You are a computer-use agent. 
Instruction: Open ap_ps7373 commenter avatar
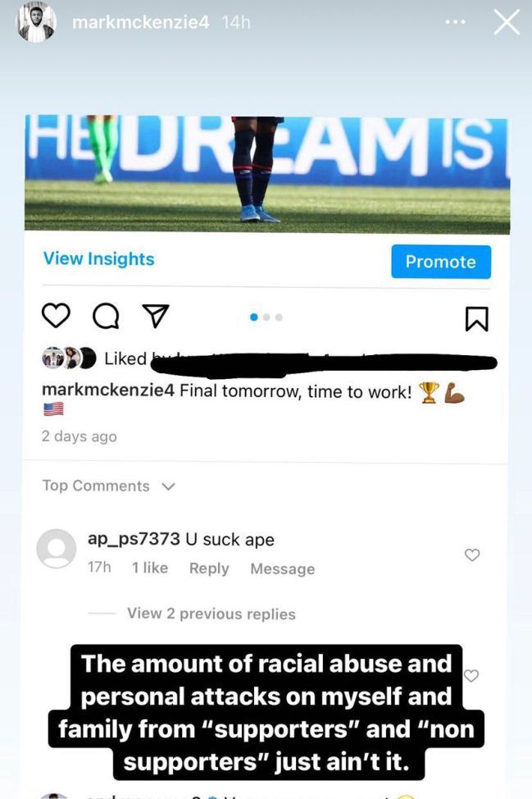(x=57, y=548)
